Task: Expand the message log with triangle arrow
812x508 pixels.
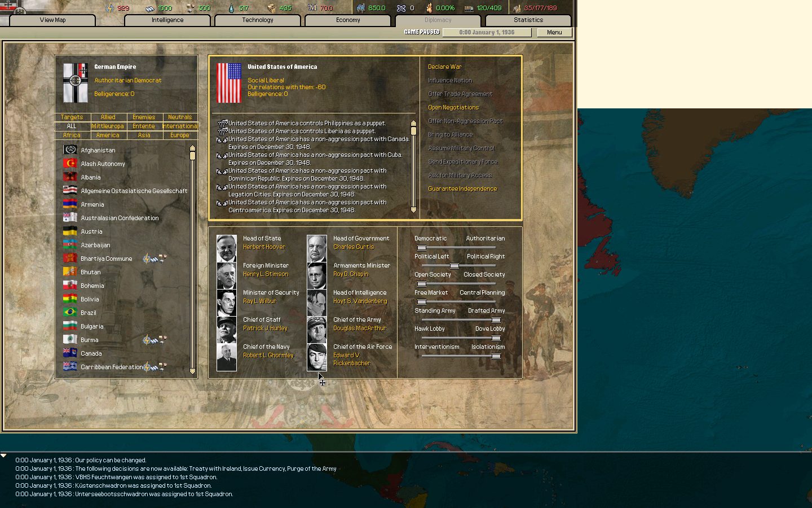Action: 4,456
